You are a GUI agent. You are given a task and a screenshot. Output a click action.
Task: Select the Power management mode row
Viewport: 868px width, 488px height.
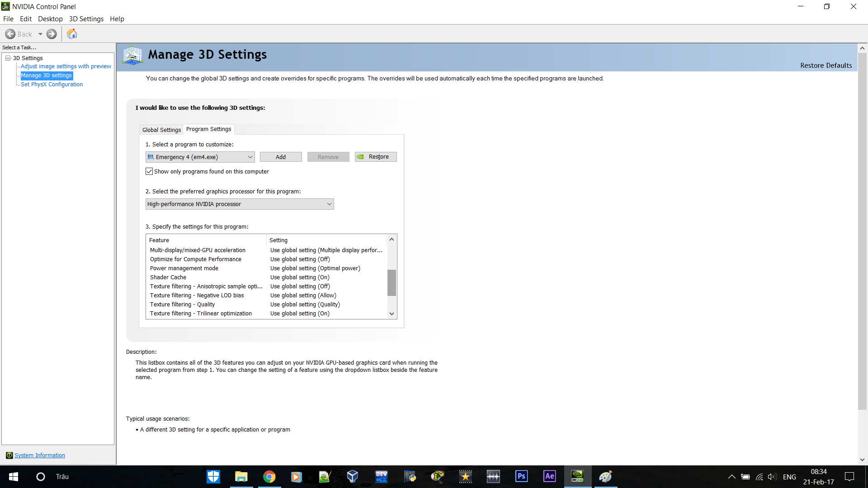(184, 268)
